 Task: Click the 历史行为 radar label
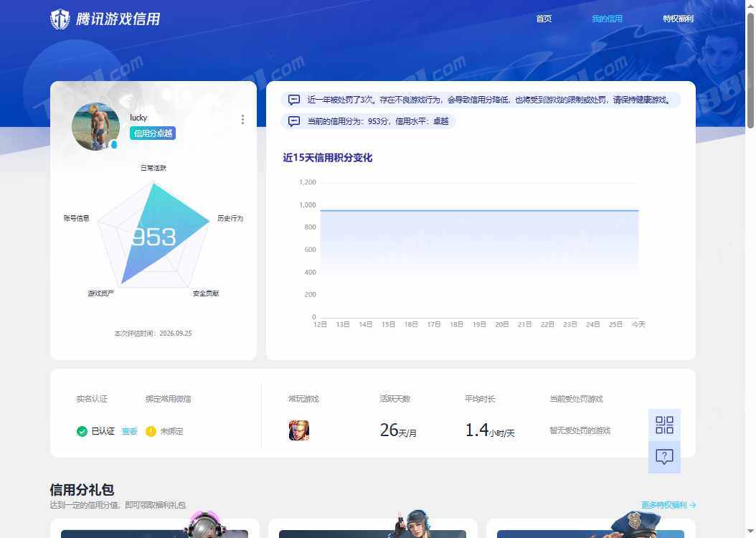pos(230,218)
